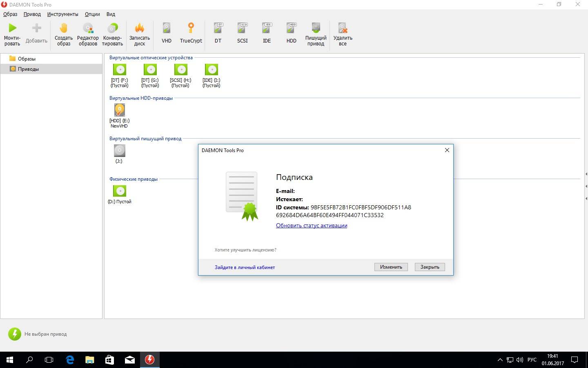Click the Mount (Монтировать) toolbar icon
The height and width of the screenshot is (368, 588).
(x=13, y=28)
